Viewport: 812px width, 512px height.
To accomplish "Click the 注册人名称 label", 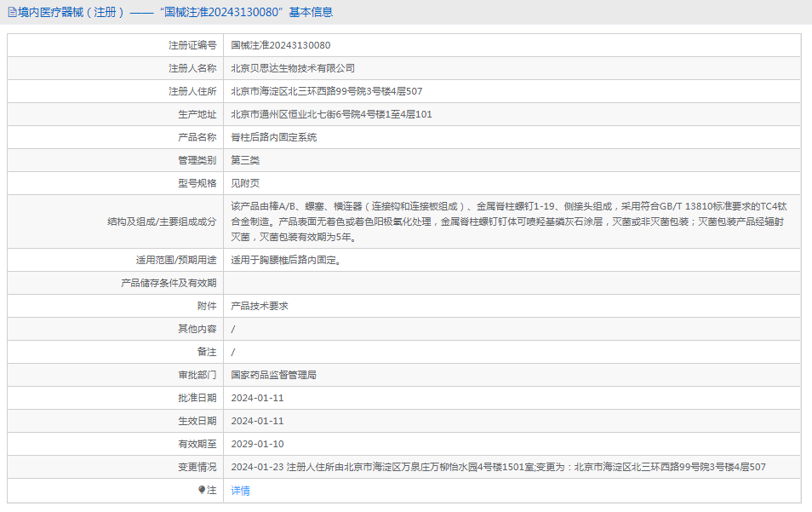I will 192,68.
